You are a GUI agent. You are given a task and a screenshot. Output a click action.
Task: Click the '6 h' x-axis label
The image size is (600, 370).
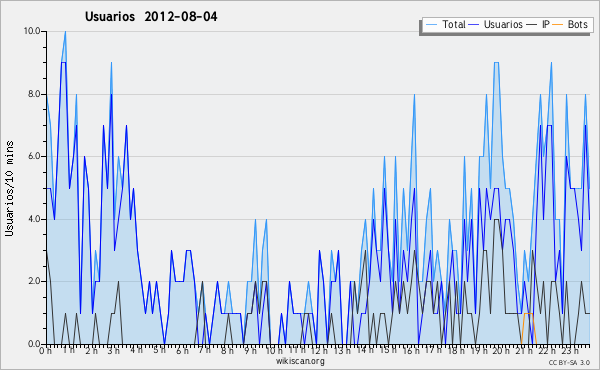182,351
